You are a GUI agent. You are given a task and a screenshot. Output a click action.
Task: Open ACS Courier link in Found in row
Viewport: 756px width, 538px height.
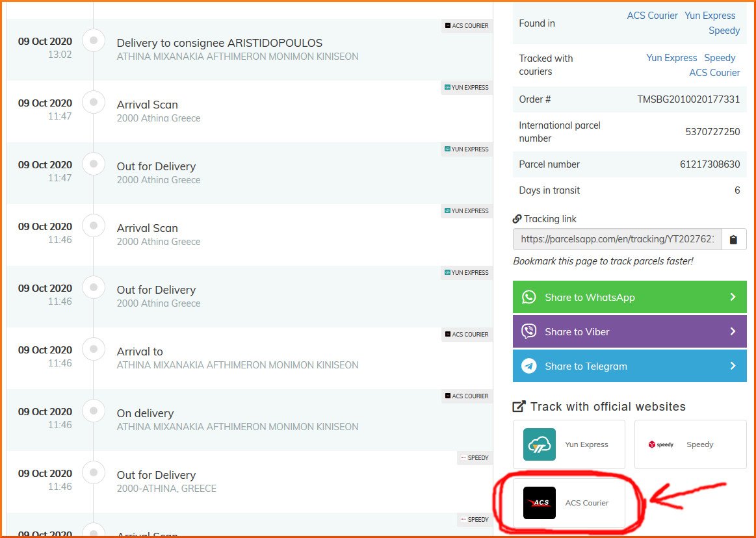click(x=653, y=16)
